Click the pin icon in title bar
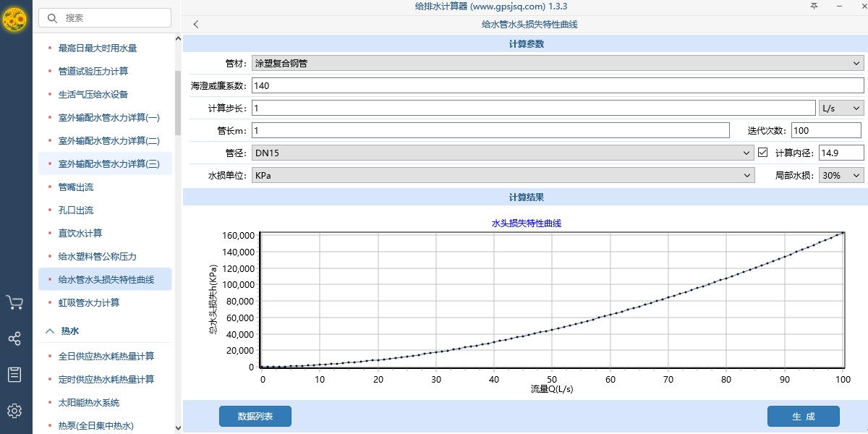The width and height of the screenshot is (868, 434). coord(816,6)
